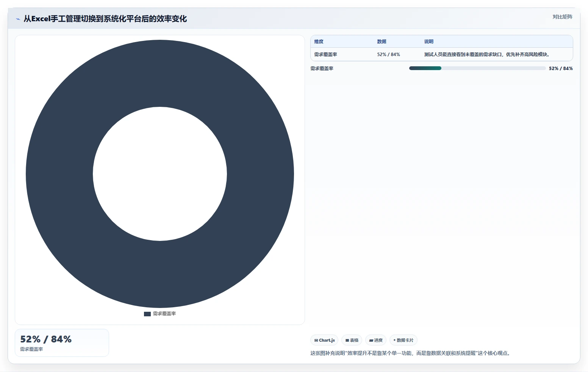This screenshot has width=588, height=372.
Task: Click the 需求覆盖率 table row cell
Action: (325, 55)
